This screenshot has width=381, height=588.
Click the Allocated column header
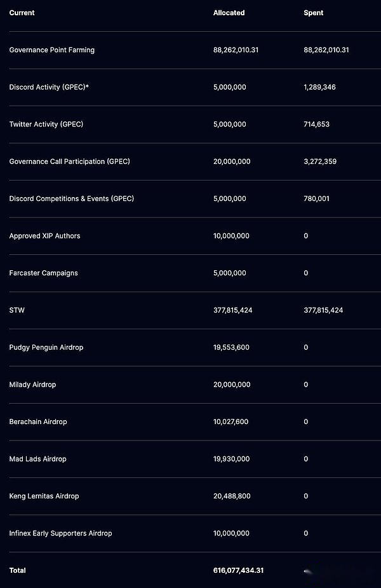point(229,13)
